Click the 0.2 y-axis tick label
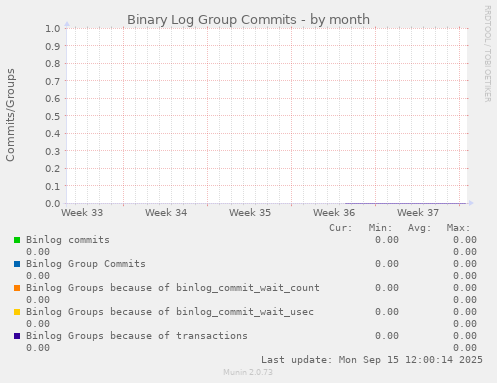The image size is (497, 383). 53,168
